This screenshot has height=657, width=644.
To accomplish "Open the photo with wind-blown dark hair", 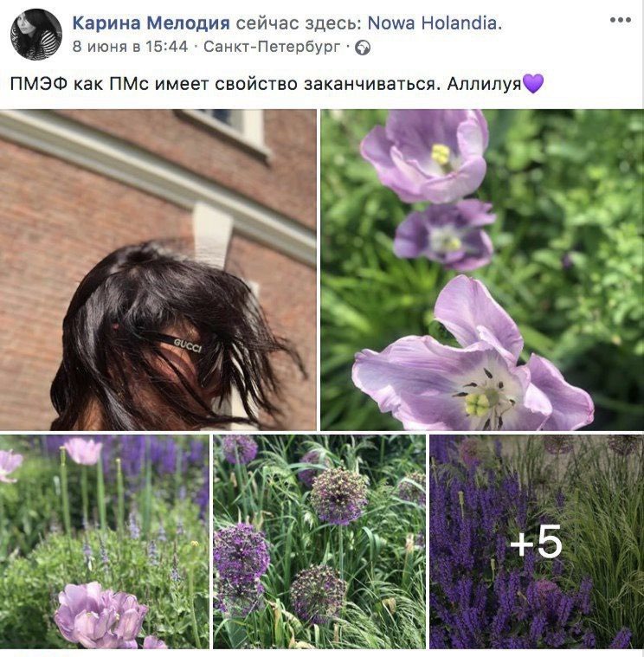I will [158, 270].
